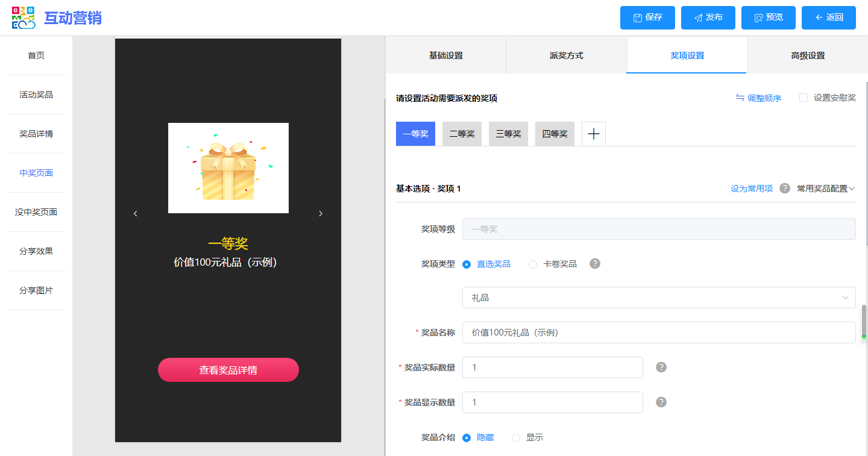Image resolution: width=868 pixels, height=456 pixels.
Task: Publish the activity with 发布 button
Action: 708,17
